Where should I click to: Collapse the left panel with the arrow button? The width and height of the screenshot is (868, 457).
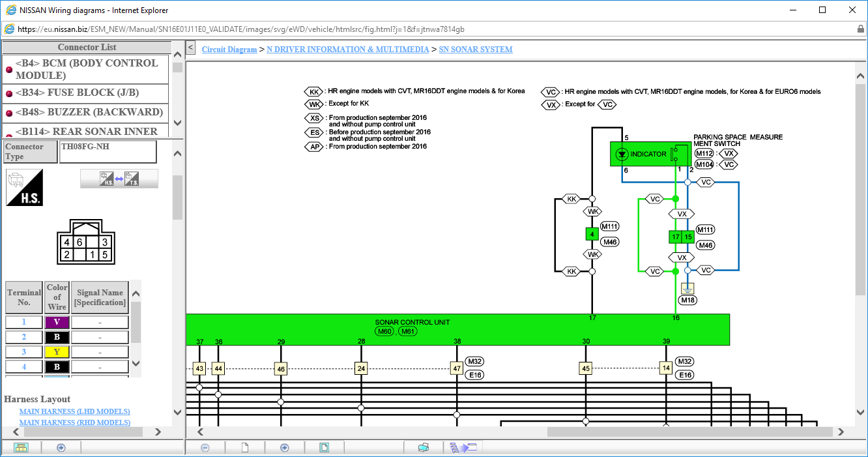coord(190,48)
